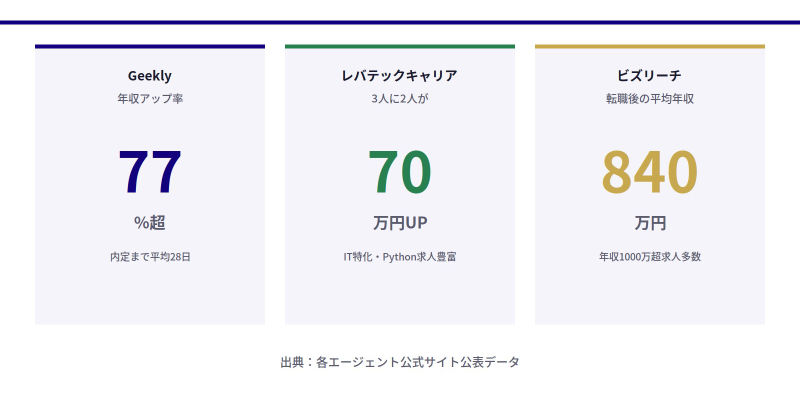Select the 万円 label under 840

pyautogui.click(x=650, y=222)
